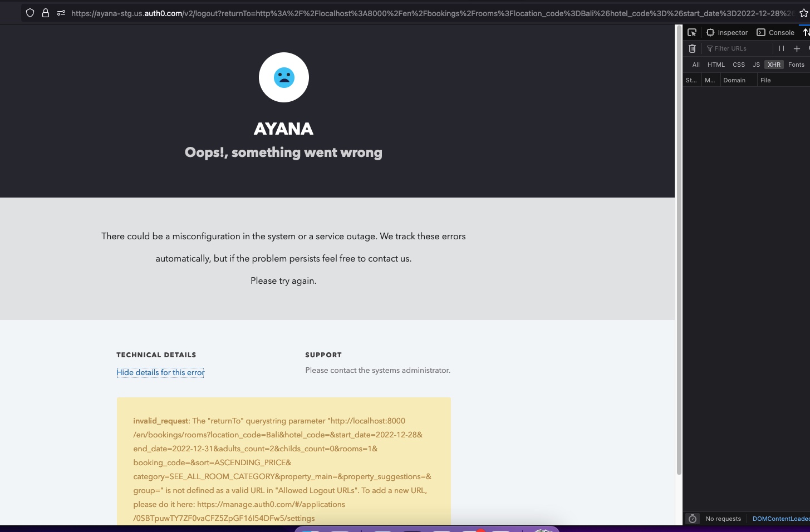The height and width of the screenshot is (532, 810).
Task: Disable the XHR request filter
Action: tap(774, 65)
